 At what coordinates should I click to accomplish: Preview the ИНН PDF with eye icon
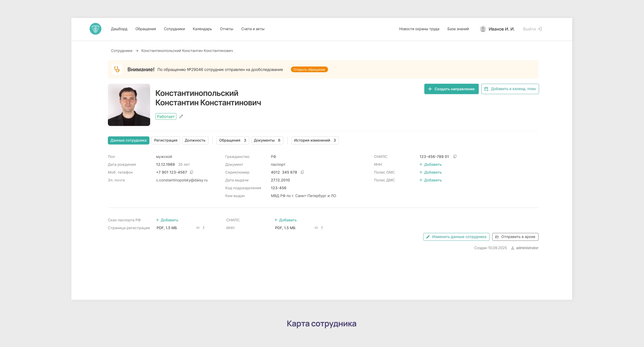pos(316,228)
